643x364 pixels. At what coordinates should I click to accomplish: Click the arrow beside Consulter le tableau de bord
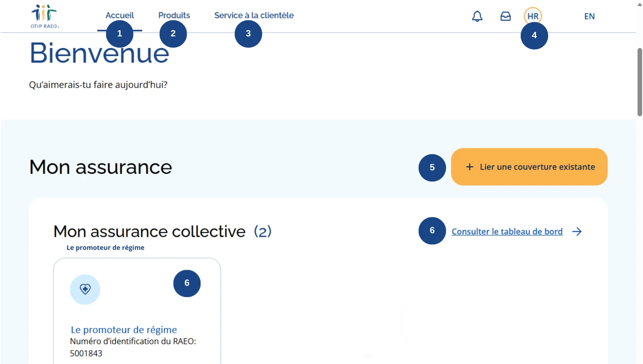pyautogui.click(x=577, y=231)
